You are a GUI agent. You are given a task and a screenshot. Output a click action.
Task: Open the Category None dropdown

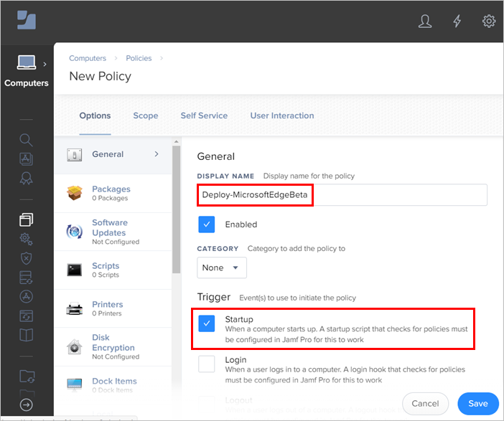coord(221,268)
